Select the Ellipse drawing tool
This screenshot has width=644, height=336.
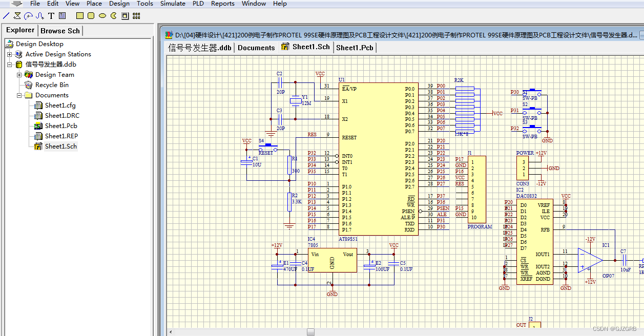coord(102,15)
